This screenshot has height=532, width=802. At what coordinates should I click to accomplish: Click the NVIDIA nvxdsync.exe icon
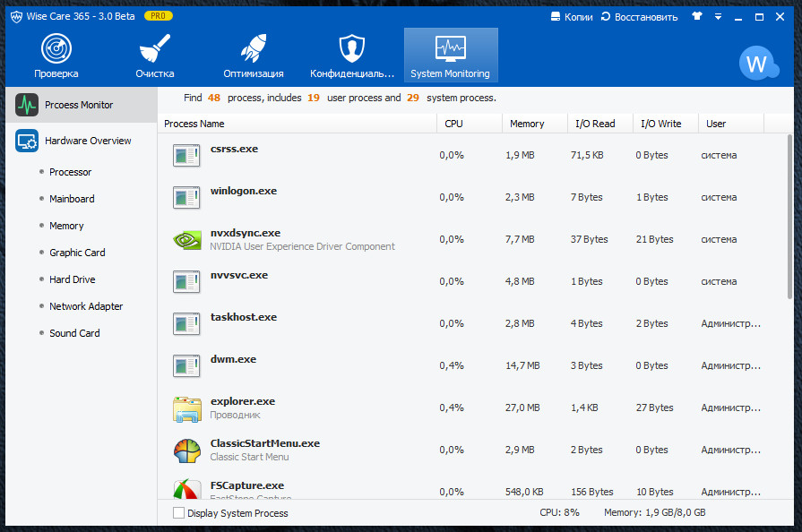[x=187, y=239]
